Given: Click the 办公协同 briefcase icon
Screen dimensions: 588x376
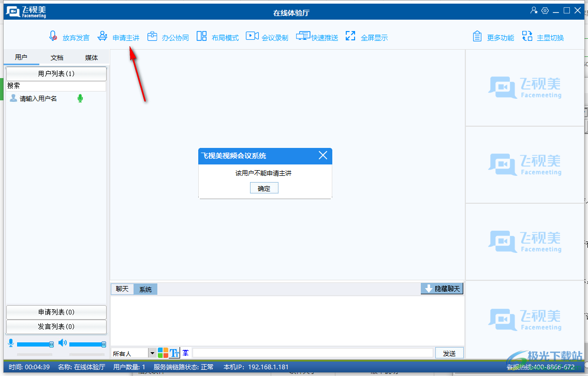Looking at the screenshot, I should pos(152,36).
